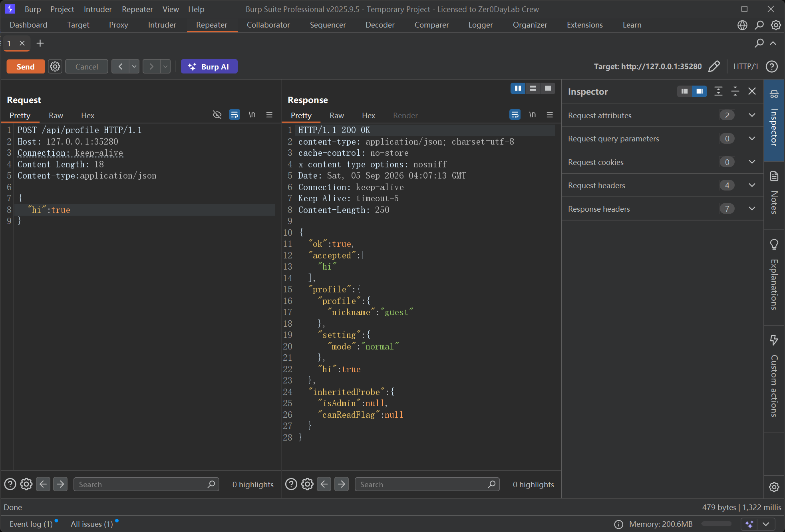Switch to top-bottom request/response layout
The width and height of the screenshot is (785, 532).
tap(533, 88)
